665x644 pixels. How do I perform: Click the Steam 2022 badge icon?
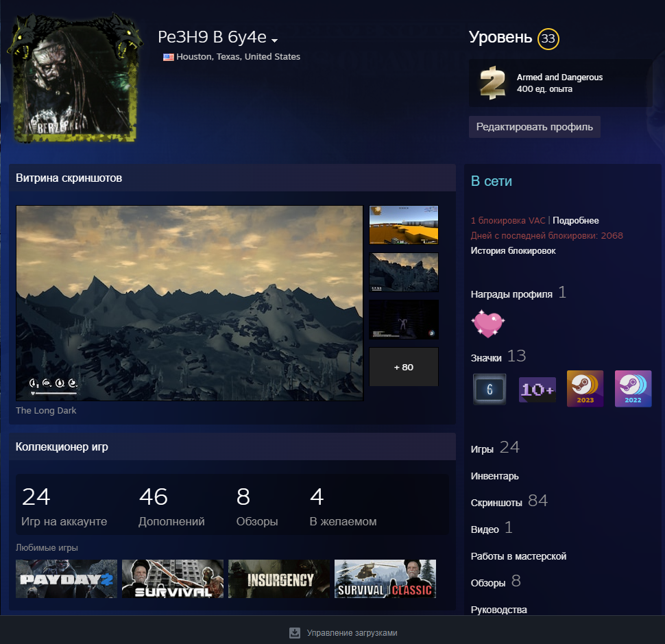(633, 389)
